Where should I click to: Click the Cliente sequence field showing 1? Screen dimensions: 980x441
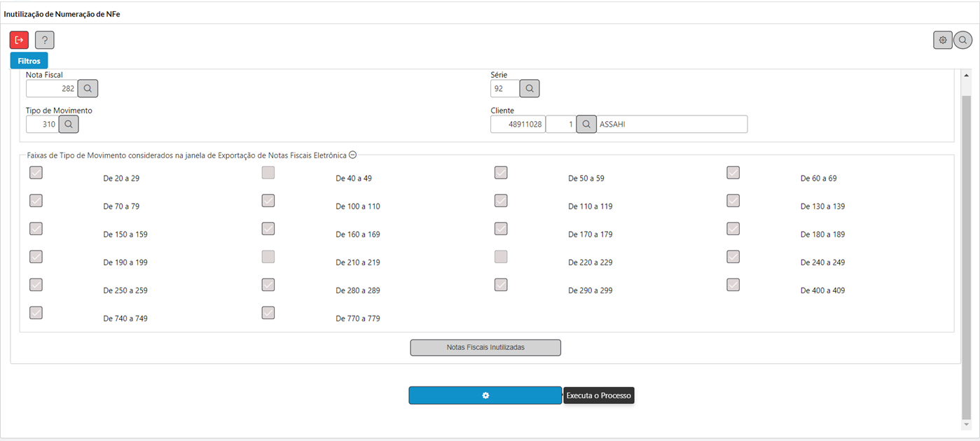[x=561, y=124]
